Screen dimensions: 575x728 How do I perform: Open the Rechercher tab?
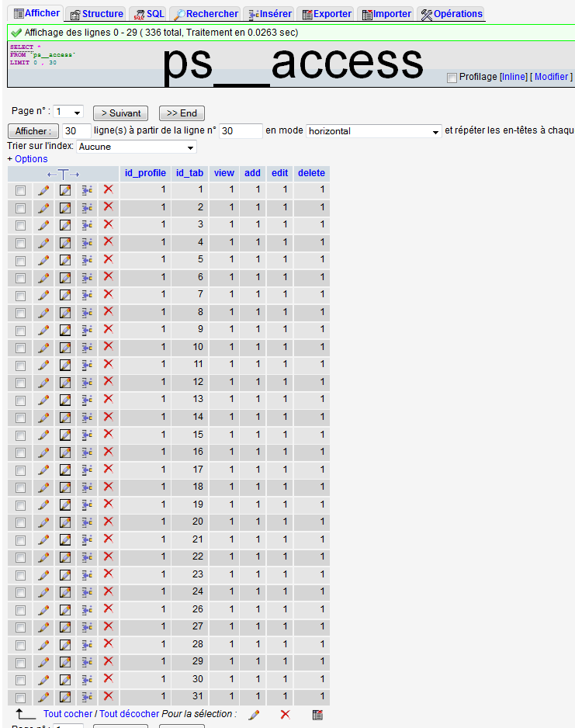point(206,14)
